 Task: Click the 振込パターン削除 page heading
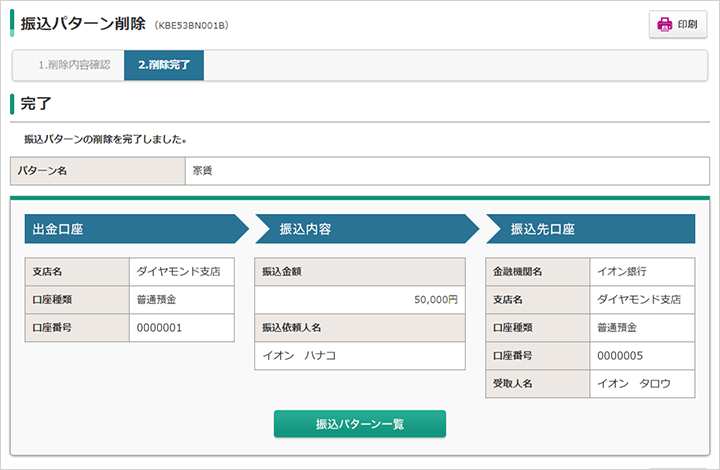coord(83,24)
